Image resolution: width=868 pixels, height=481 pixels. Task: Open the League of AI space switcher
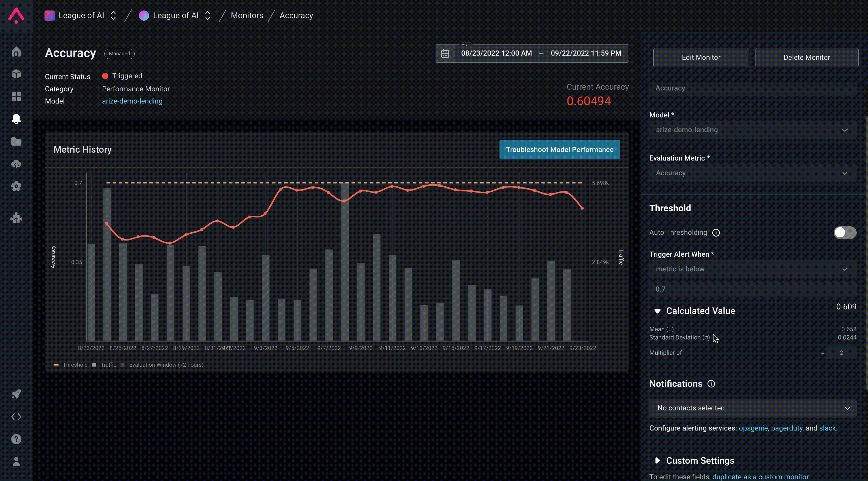click(175, 16)
